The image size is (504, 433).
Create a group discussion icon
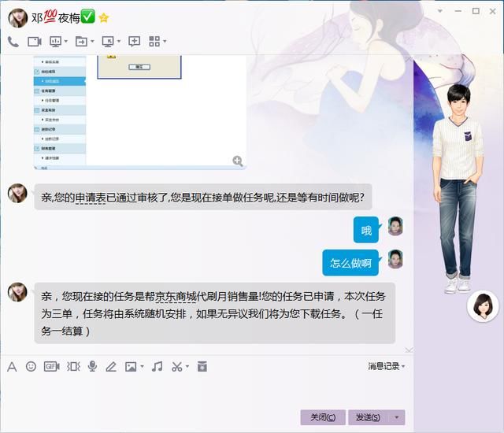(134, 42)
